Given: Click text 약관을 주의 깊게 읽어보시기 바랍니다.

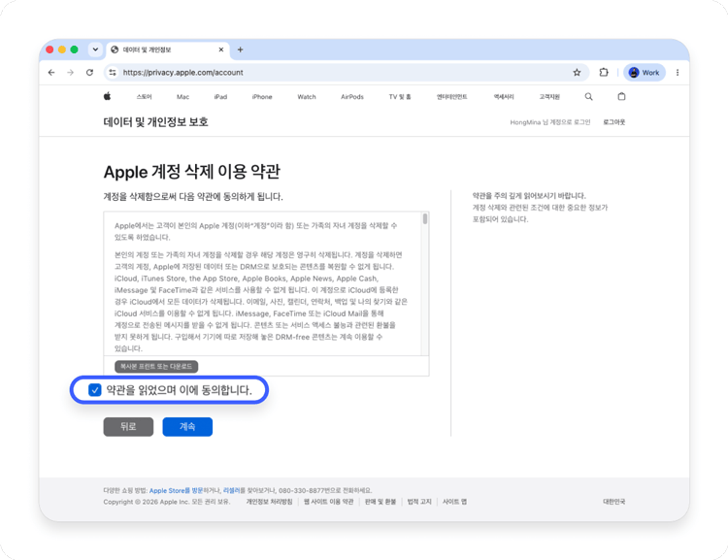Looking at the screenshot, I should point(529,195).
